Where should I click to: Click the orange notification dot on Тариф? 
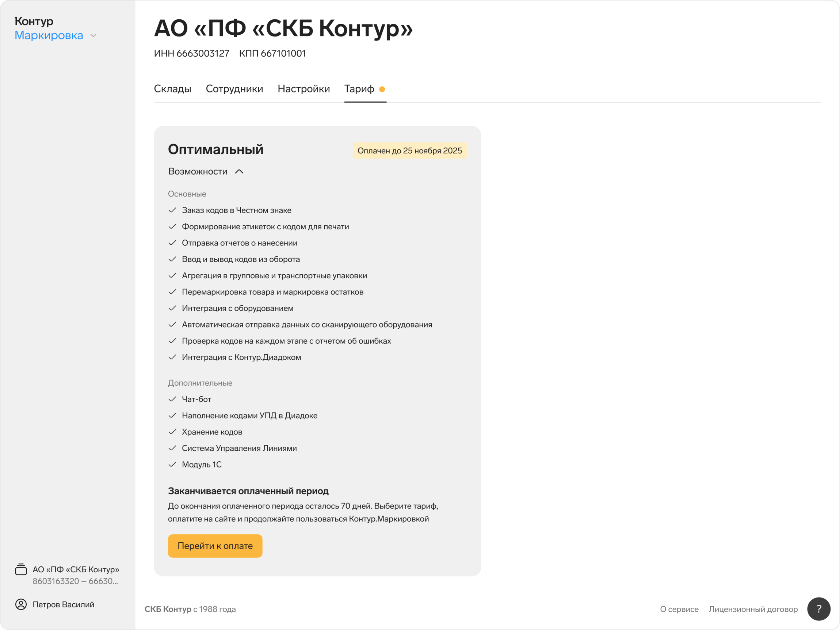[x=382, y=89]
